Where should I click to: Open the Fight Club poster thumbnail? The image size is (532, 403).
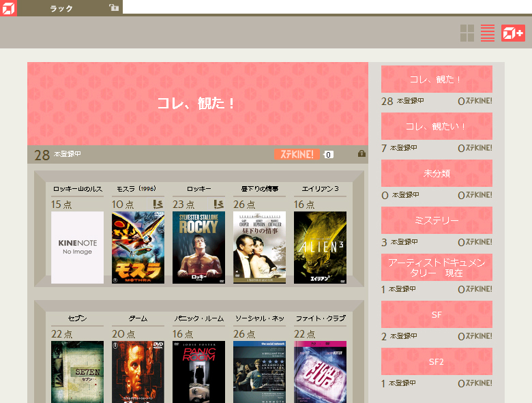point(320,372)
